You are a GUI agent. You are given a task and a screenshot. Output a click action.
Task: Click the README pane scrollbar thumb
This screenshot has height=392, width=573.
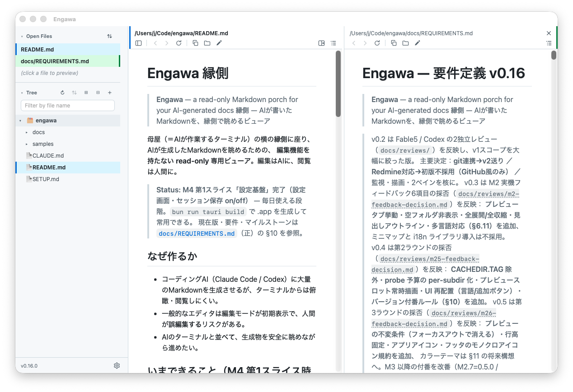(338, 84)
